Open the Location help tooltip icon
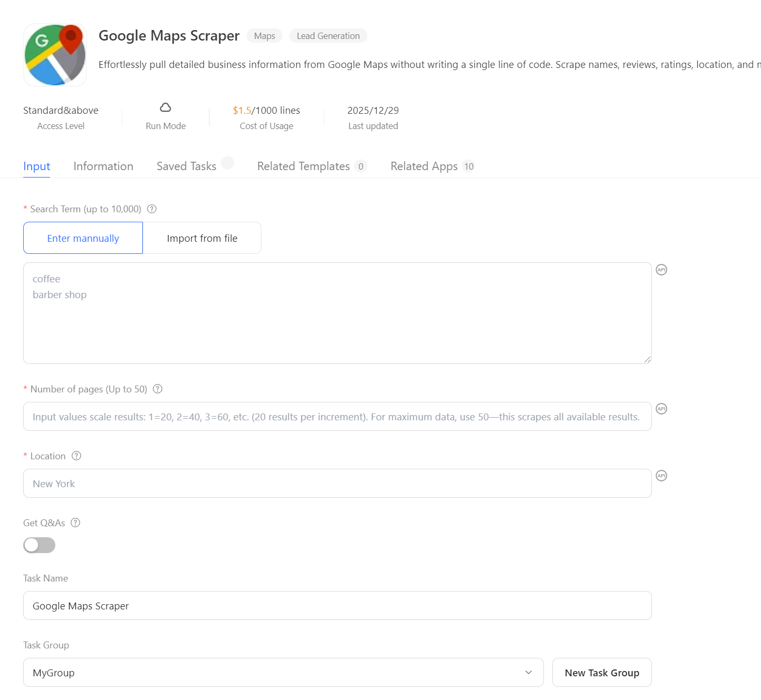 click(x=76, y=456)
